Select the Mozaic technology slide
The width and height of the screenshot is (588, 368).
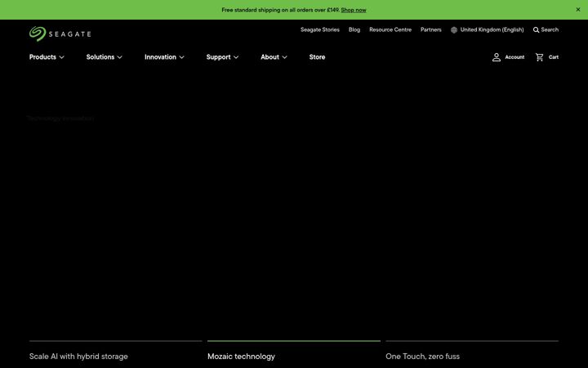coord(241,357)
